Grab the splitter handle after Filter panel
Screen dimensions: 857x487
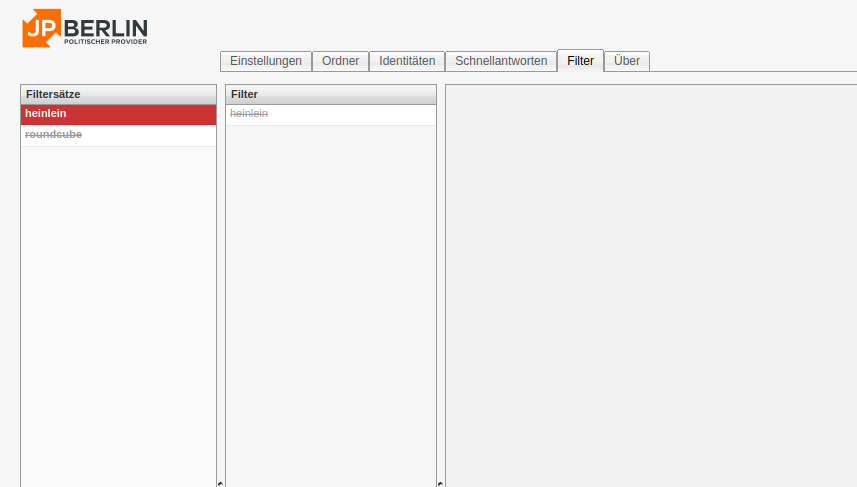tap(440, 483)
